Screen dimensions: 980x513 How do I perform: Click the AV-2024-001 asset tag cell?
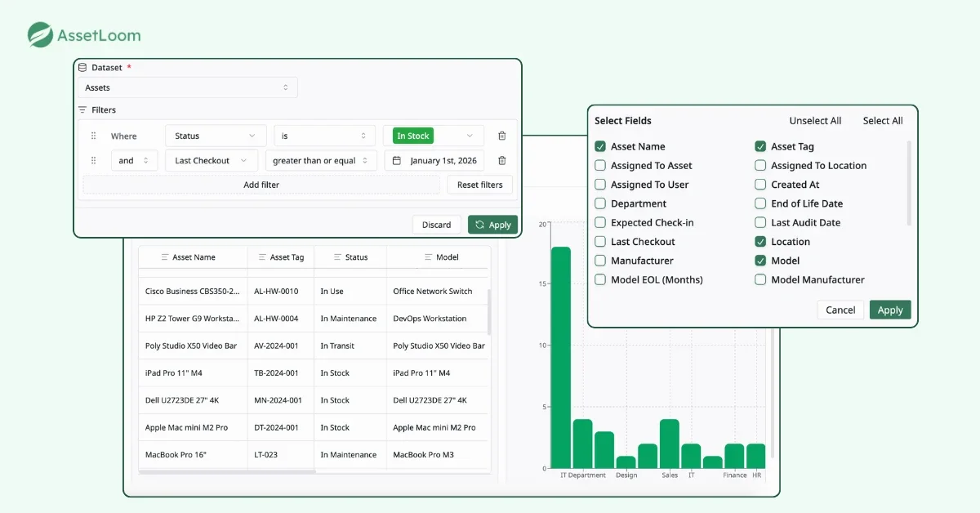[x=280, y=346]
